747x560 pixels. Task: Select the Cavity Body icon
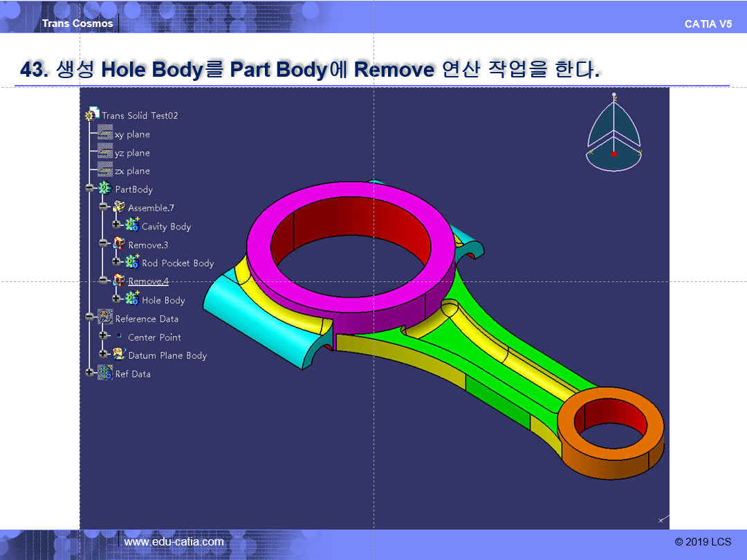[132, 225]
